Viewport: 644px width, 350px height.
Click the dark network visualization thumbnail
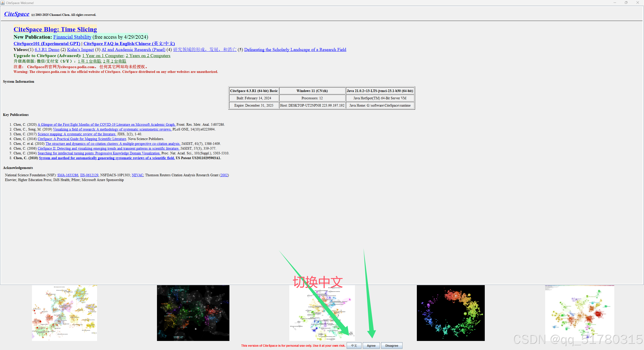(193, 313)
